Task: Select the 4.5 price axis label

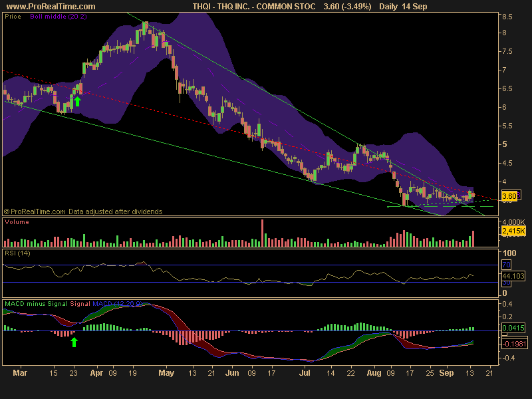Action: point(507,163)
